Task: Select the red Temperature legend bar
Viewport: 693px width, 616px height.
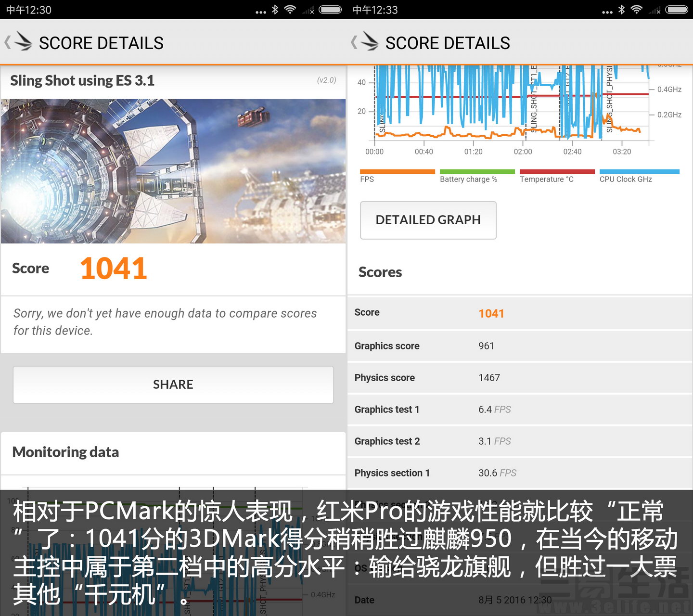Action: click(x=557, y=172)
